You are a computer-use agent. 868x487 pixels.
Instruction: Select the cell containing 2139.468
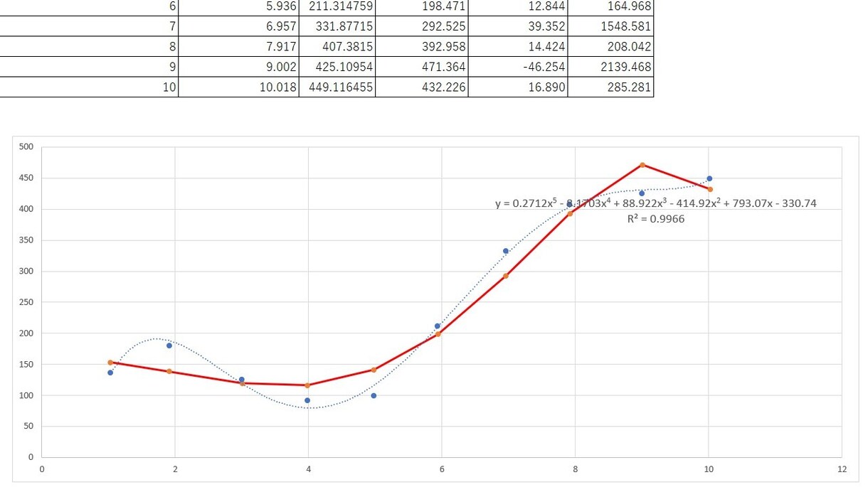pyautogui.click(x=611, y=67)
